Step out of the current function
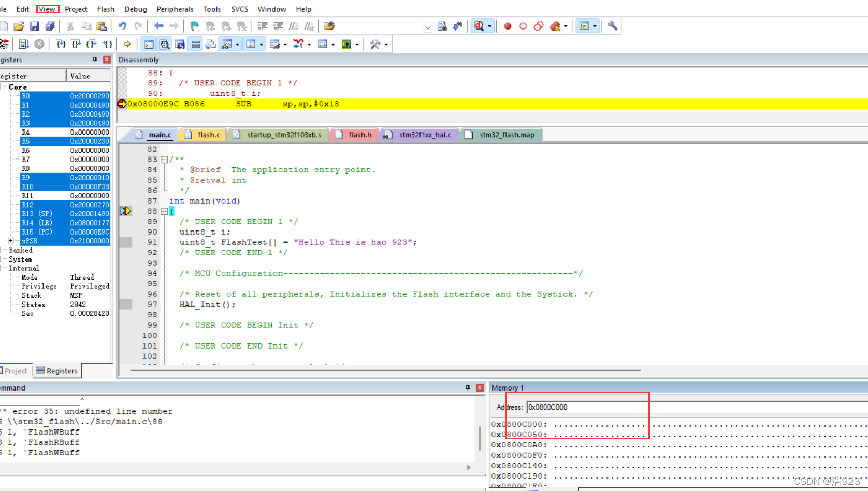 (92, 44)
